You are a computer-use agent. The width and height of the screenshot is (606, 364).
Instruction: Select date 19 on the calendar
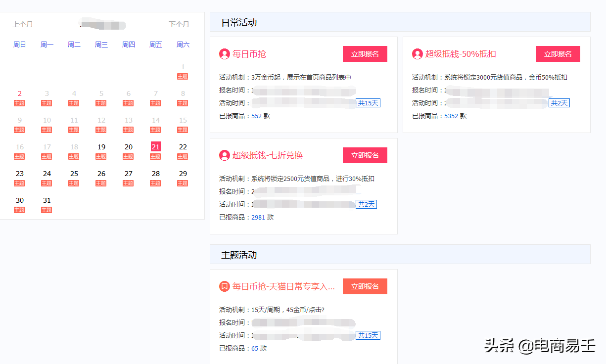tap(101, 146)
